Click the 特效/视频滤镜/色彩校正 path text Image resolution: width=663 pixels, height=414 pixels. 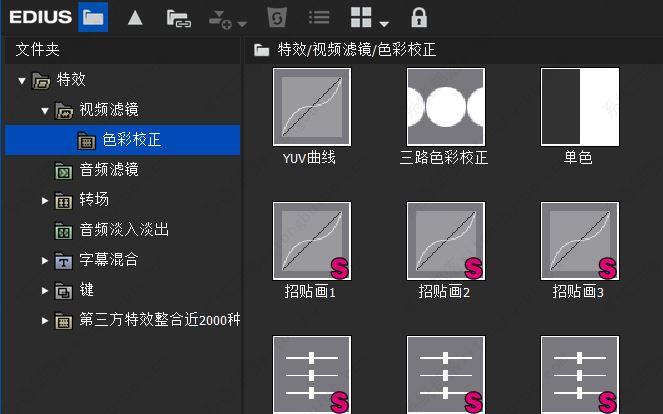[356, 50]
